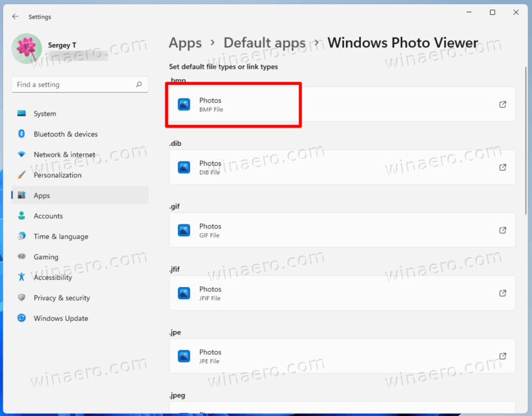532x416 pixels.
Task: Focus the Find a setting search box
Action: pyautogui.click(x=79, y=84)
